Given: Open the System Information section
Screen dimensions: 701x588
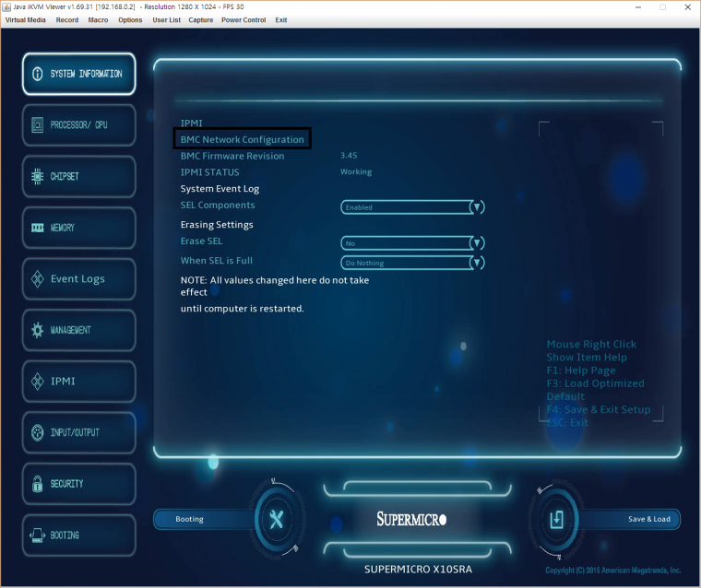Looking at the screenshot, I should [79, 74].
